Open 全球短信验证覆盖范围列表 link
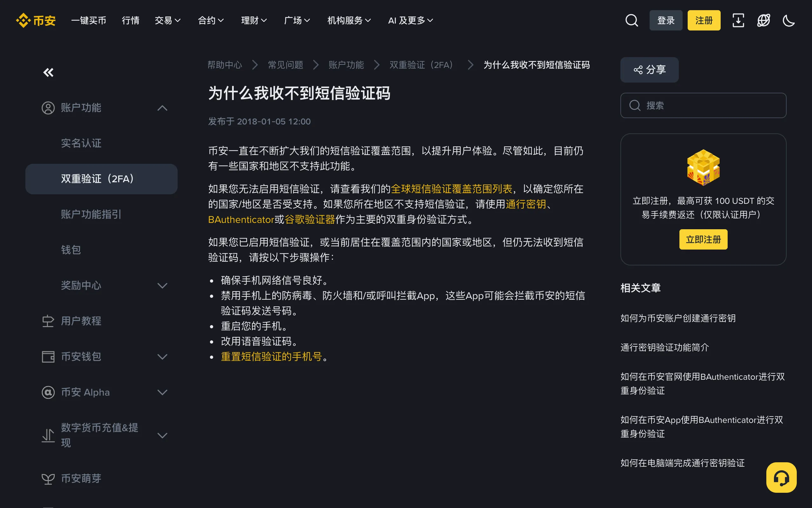 point(452,189)
